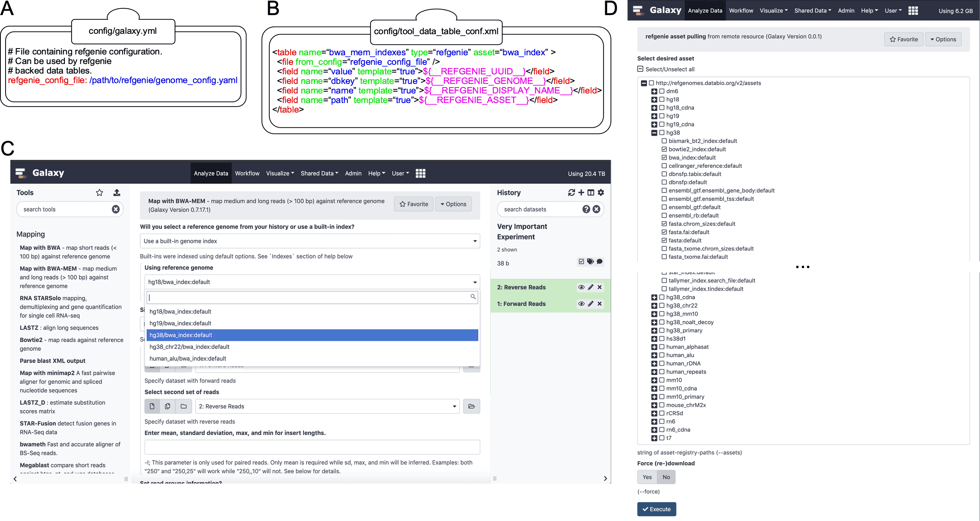Click Galaxy logo in panel C masthead
The width and height of the screenshot is (980, 521).
tap(40, 173)
